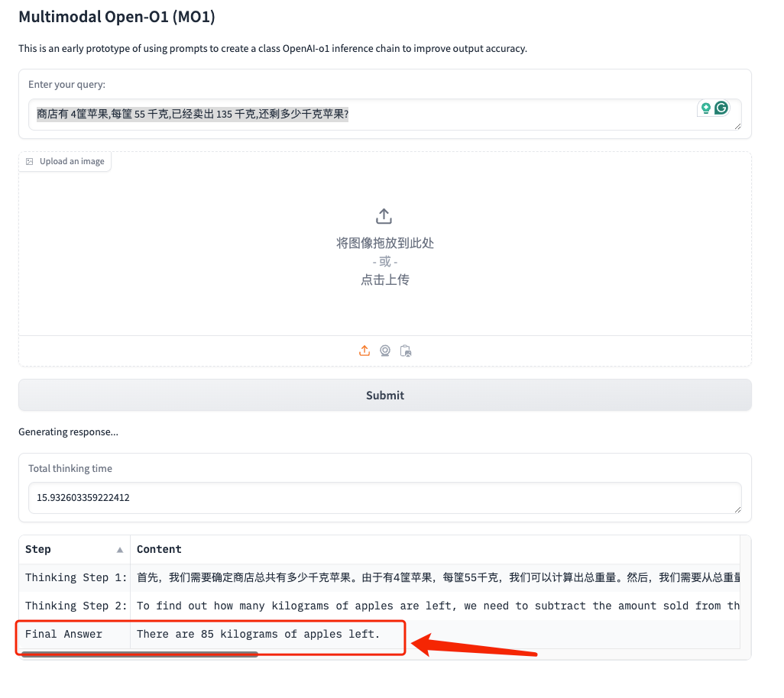Click the Enter your query: label
784x698 pixels.
(66, 85)
